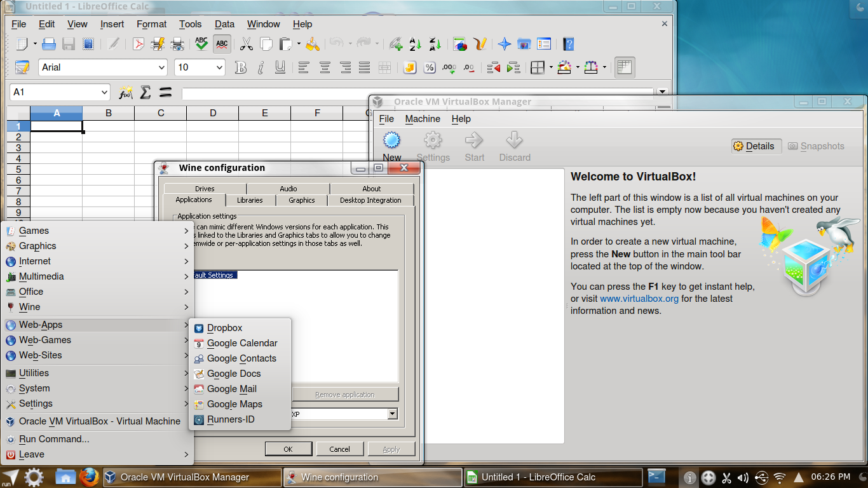Click OK in Wine configuration
The height and width of the screenshot is (488, 868).
click(x=288, y=449)
